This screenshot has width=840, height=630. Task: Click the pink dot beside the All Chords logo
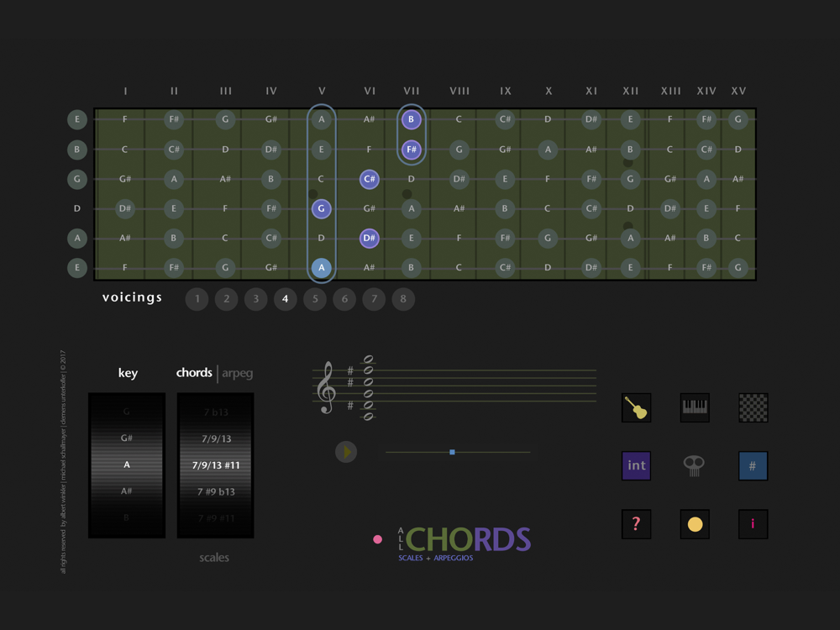point(378,539)
